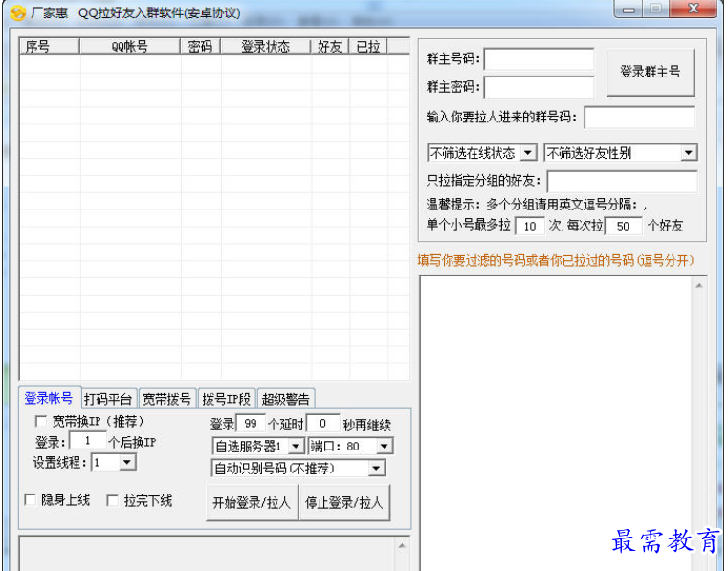This screenshot has height=571, width=728.
Task: Switch to 宽带拔号 tab
Action: 167,399
